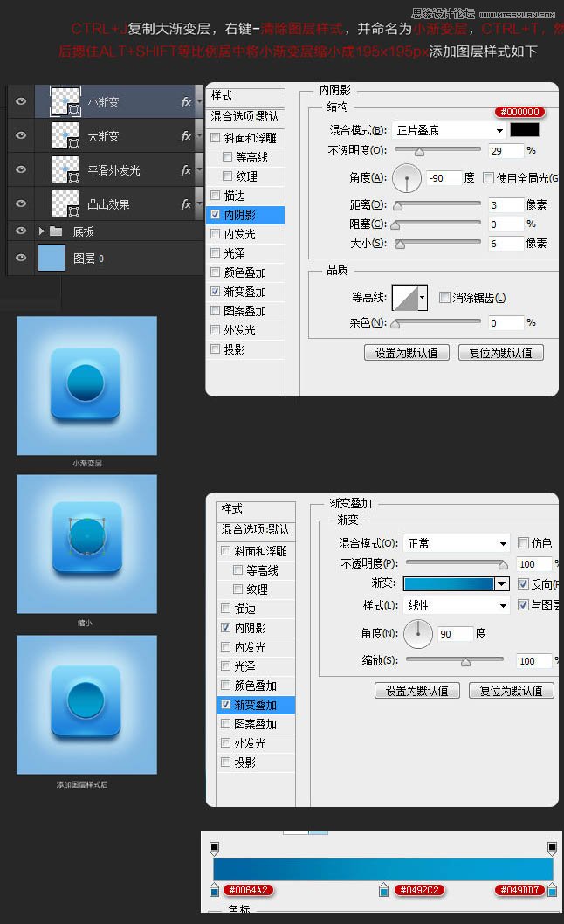Open the 等高线 contour picker arrow
The image size is (564, 924).
click(423, 298)
